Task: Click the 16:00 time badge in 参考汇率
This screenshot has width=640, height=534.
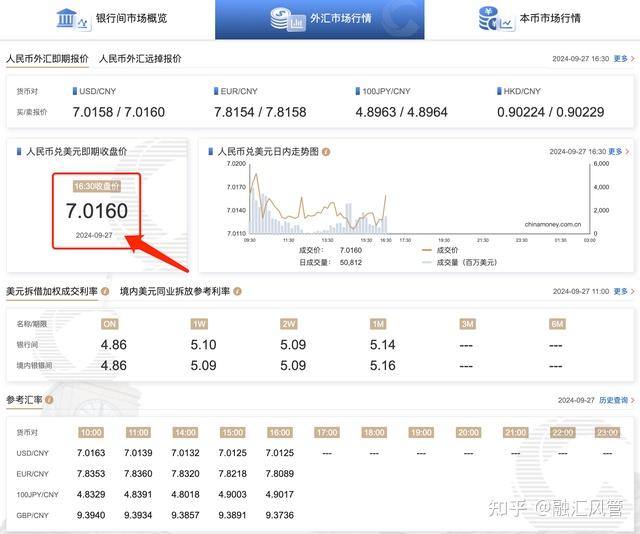Action: [x=280, y=432]
